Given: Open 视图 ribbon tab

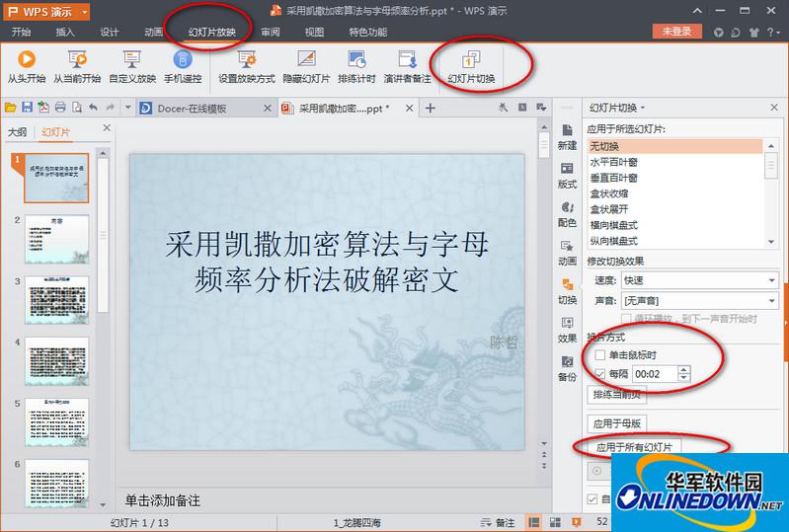Looking at the screenshot, I should (314, 33).
